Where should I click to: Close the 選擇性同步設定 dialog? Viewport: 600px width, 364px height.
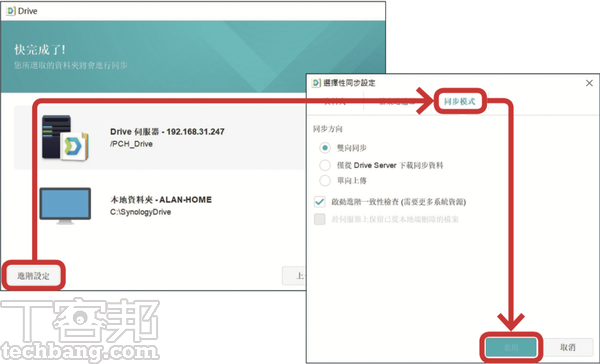click(x=589, y=83)
